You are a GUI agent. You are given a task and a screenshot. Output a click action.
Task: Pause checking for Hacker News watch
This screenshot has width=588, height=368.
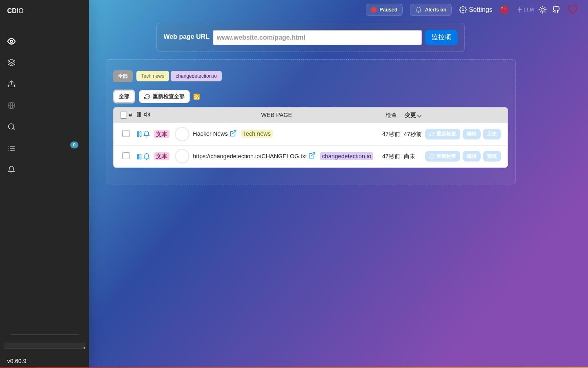[x=139, y=134]
